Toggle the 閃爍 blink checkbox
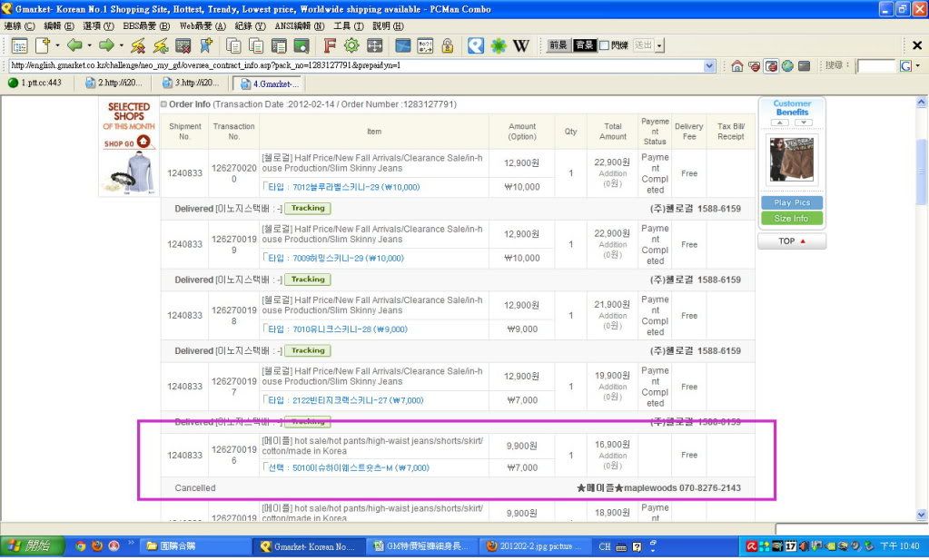This screenshot has height=560, width=929. [605, 45]
